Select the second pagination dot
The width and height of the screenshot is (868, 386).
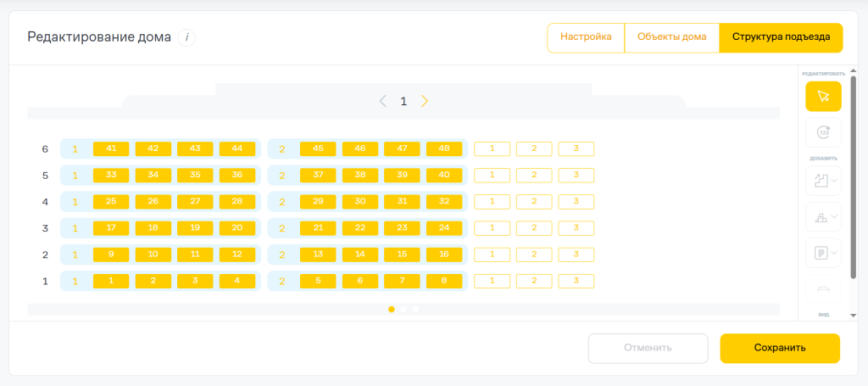tap(403, 310)
